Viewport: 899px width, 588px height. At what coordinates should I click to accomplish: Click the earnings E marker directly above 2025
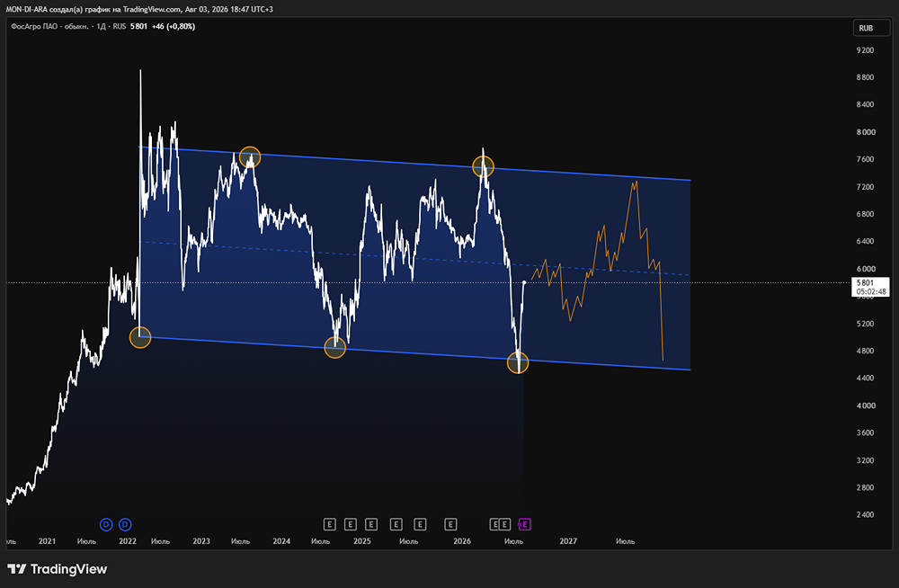371,524
